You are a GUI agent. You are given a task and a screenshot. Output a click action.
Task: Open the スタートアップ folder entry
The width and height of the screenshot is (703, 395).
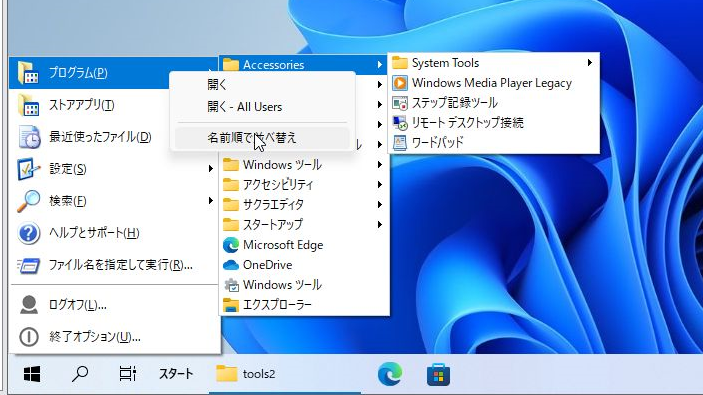click(304, 225)
